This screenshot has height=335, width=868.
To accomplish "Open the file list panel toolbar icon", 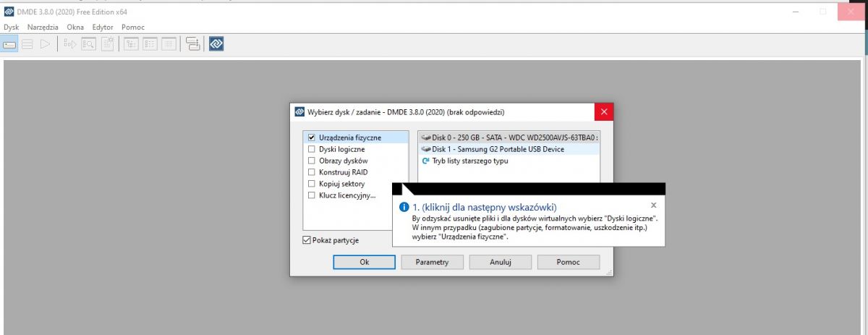I will point(150,44).
